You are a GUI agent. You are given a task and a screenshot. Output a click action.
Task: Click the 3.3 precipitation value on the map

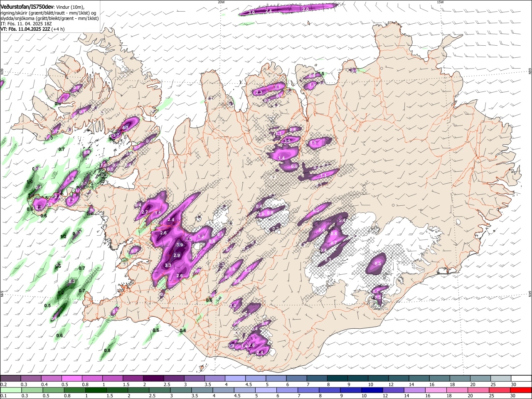point(168,265)
